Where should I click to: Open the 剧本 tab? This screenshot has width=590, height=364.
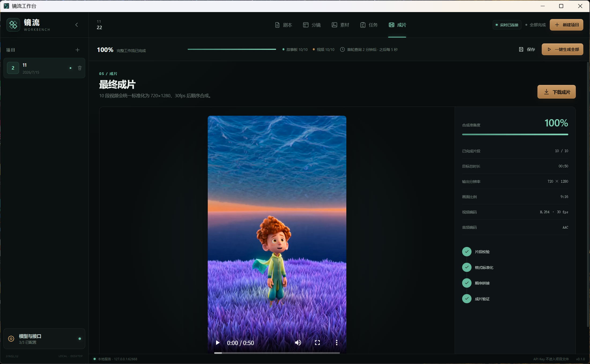(283, 25)
